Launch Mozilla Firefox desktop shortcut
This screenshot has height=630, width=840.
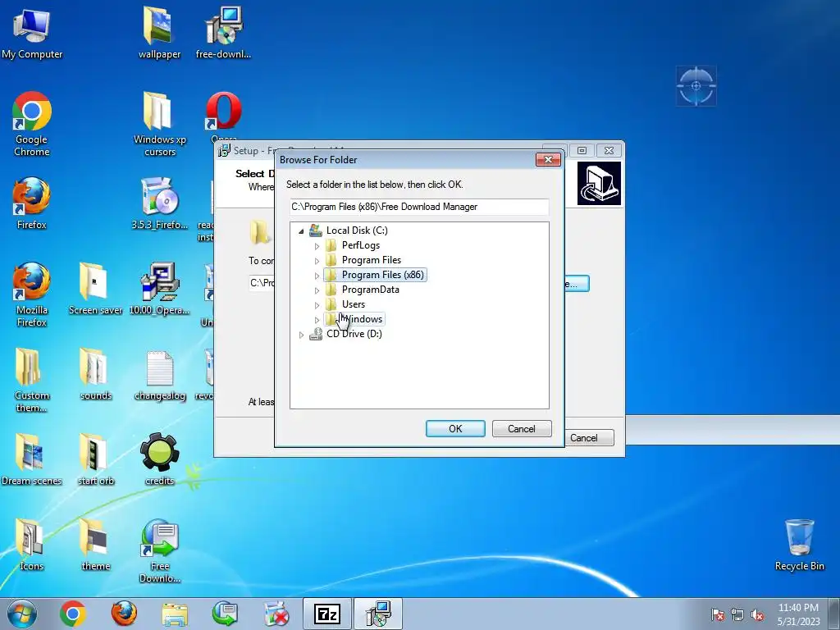point(32,294)
